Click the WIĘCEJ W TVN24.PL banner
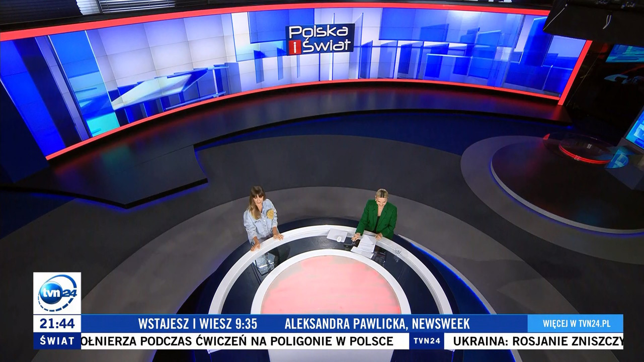This screenshot has height=362, width=644. point(576,323)
